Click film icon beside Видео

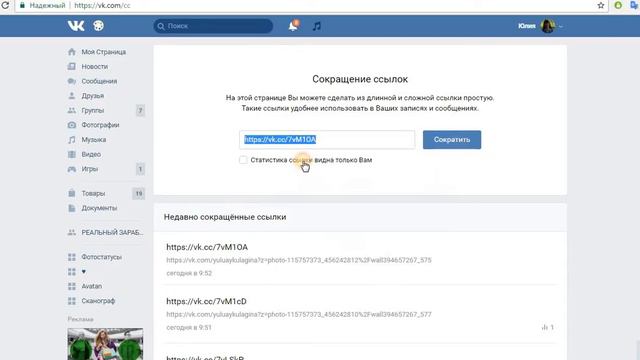pos(72,154)
